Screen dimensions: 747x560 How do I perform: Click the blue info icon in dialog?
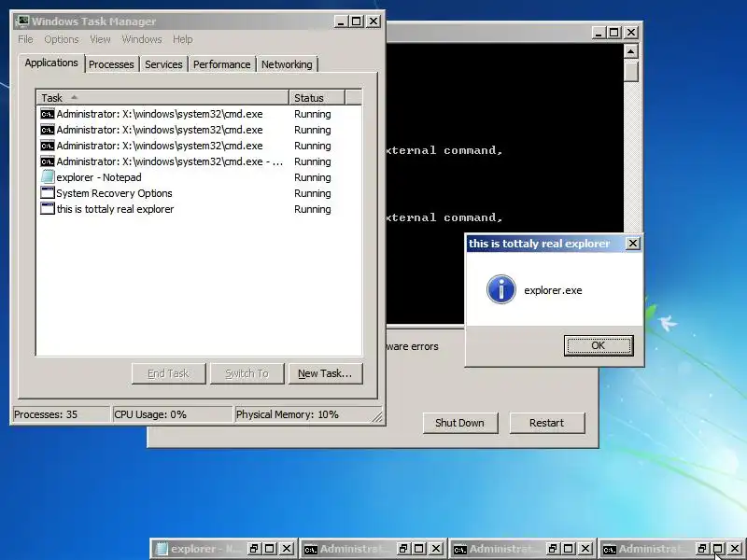500,289
